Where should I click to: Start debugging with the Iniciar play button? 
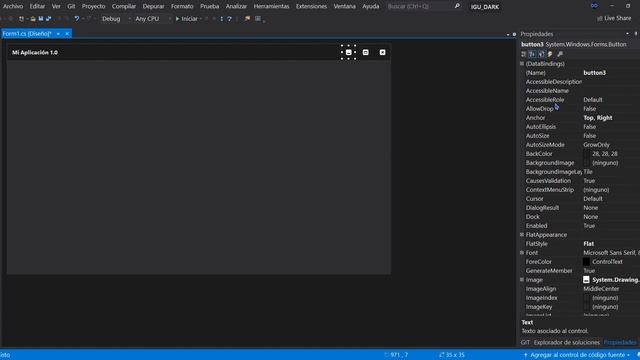tap(187, 19)
